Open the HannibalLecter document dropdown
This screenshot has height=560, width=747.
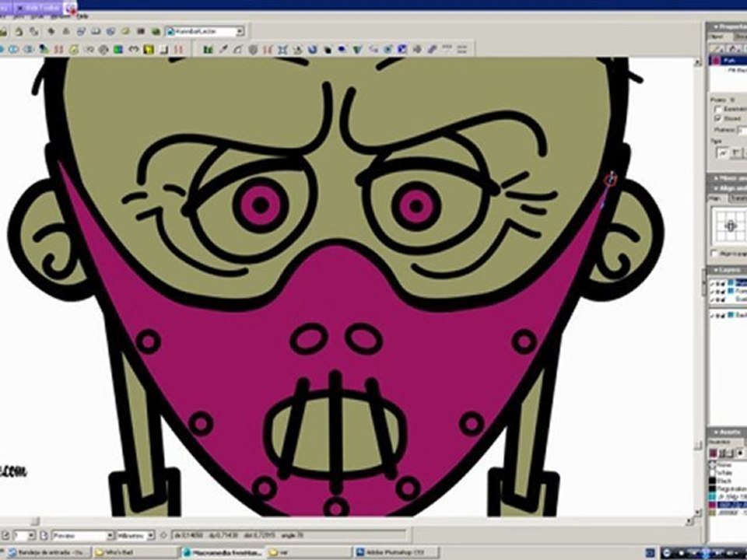pyautogui.click(x=240, y=31)
